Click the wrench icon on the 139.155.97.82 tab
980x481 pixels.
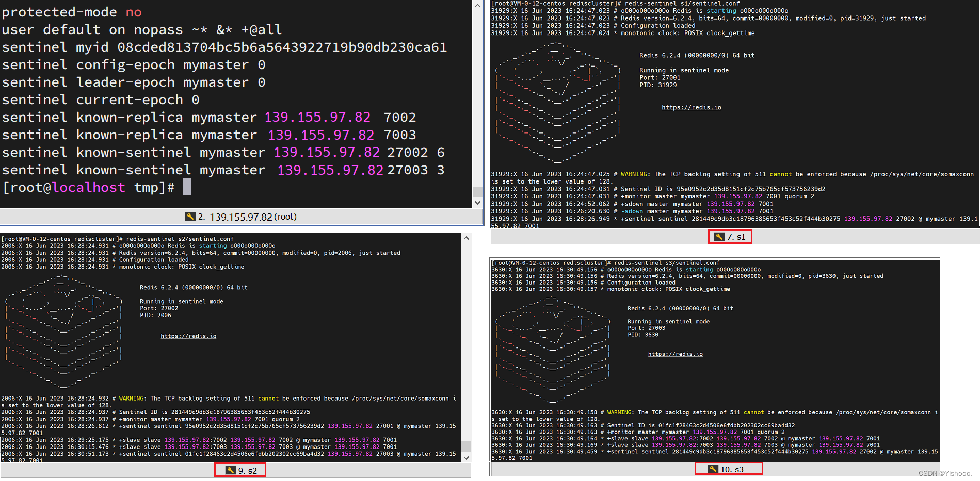(x=190, y=217)
